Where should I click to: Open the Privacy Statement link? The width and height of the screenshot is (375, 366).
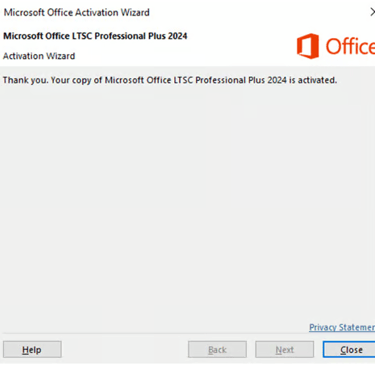342,327
